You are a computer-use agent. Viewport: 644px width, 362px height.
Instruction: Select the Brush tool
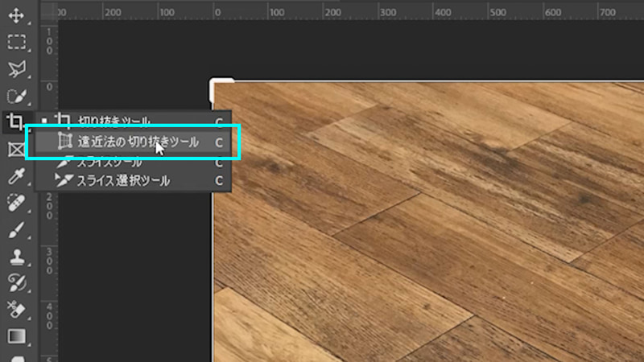(16, 230)
